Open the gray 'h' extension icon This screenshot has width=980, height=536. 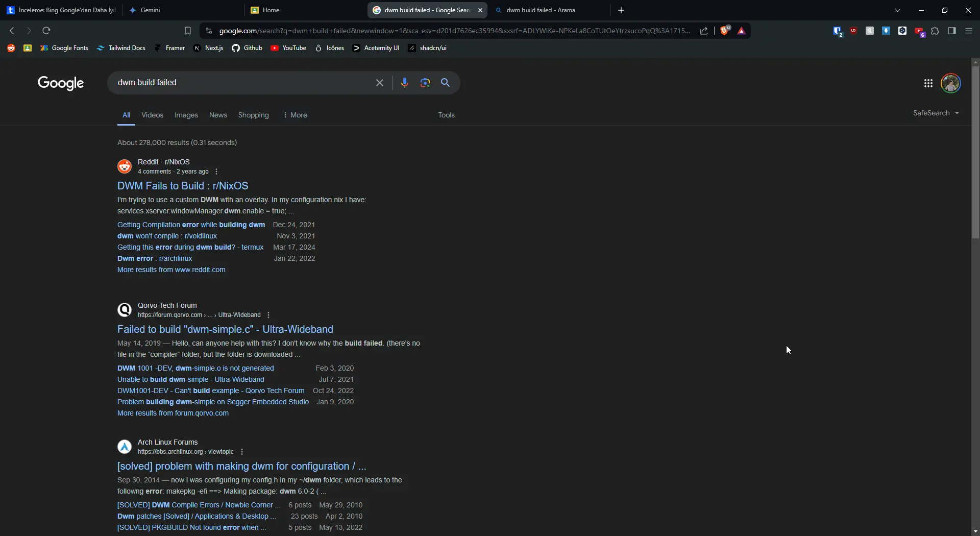pyautogui.click(x=870, y=31)
